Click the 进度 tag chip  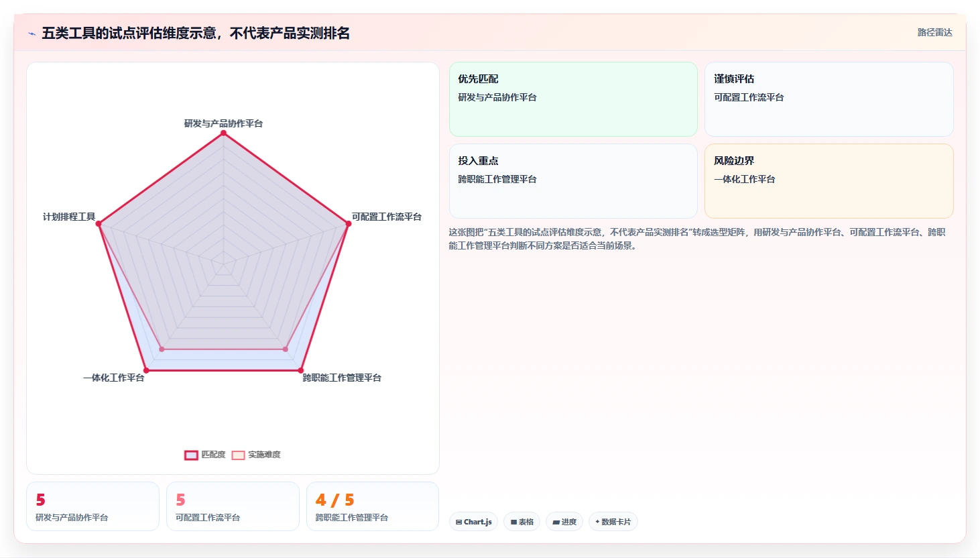[564, 522]
